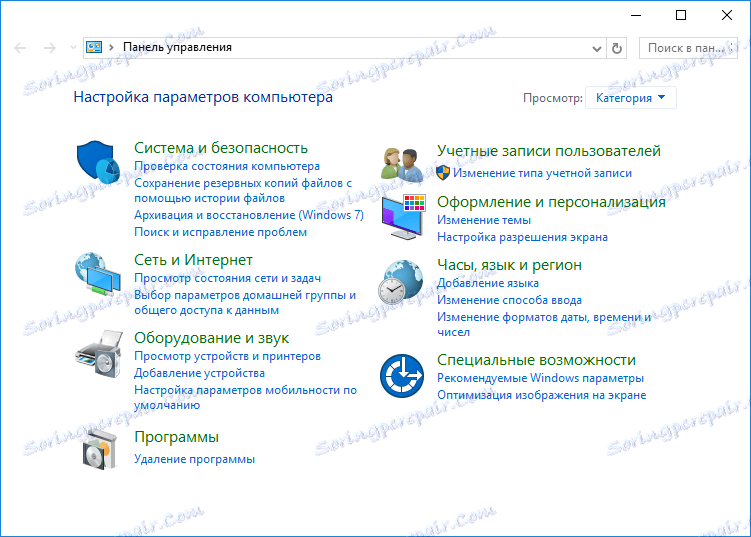
Task: Open Просмотр устройств и принтеров
Action: (x=228, y=356)
